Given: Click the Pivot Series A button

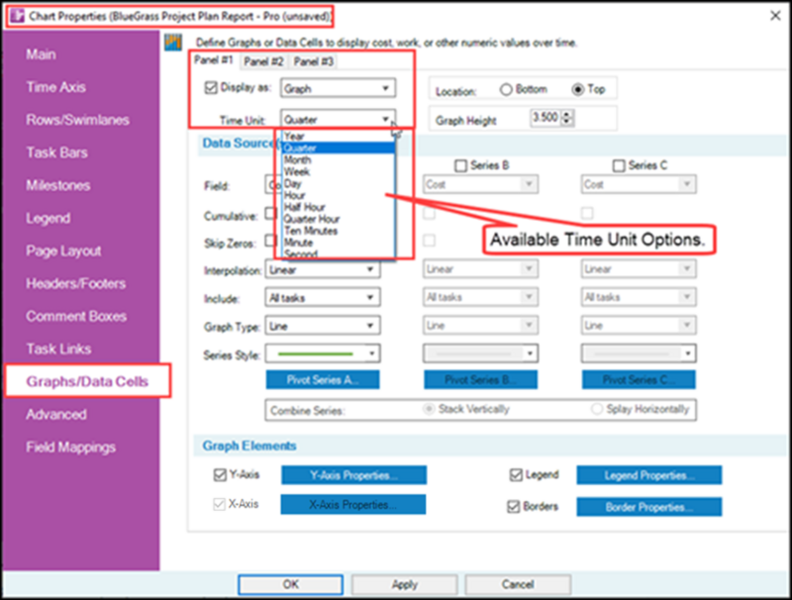Looking at the screenshot, I should pyautogui.click(x=323, y=380).
